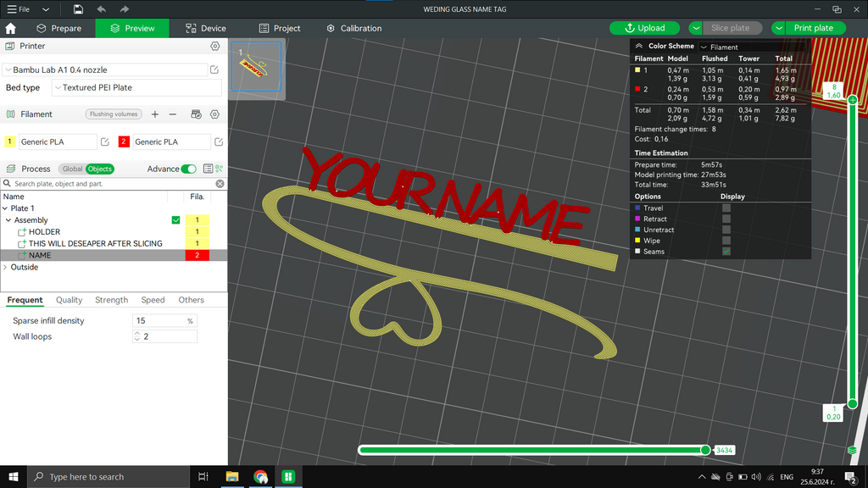
Task: Click the Print plate button
Action: click(x=815, y=28)
